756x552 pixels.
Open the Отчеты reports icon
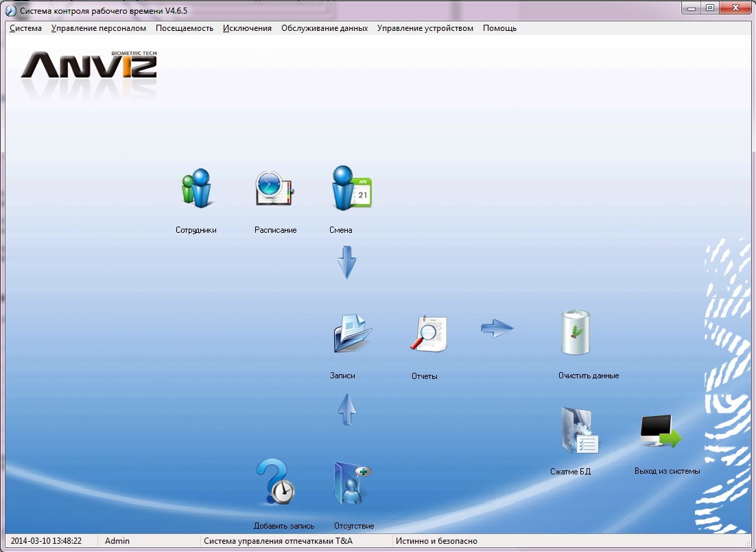coord(429,334)
